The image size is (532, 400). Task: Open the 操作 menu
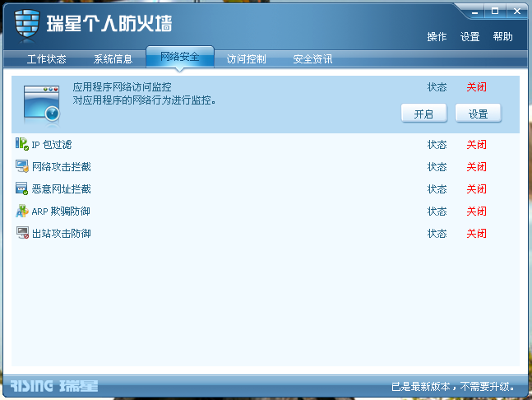tap(437, 37)
